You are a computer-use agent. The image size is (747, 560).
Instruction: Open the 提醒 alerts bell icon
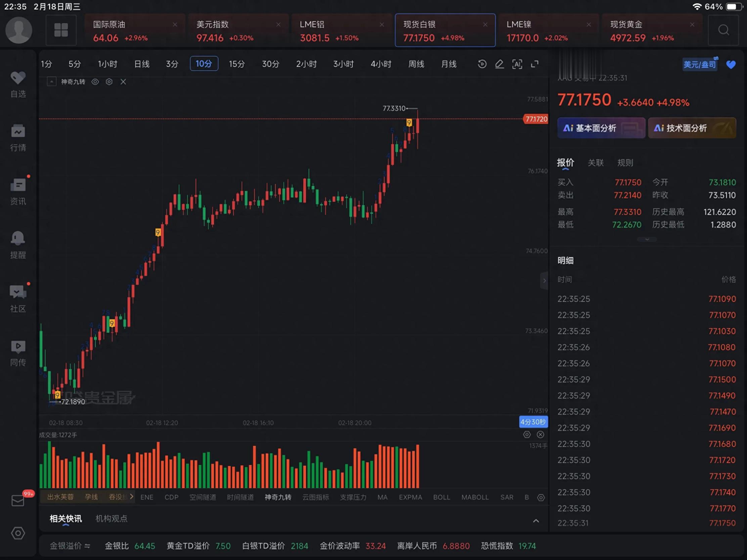click(18, 239)
